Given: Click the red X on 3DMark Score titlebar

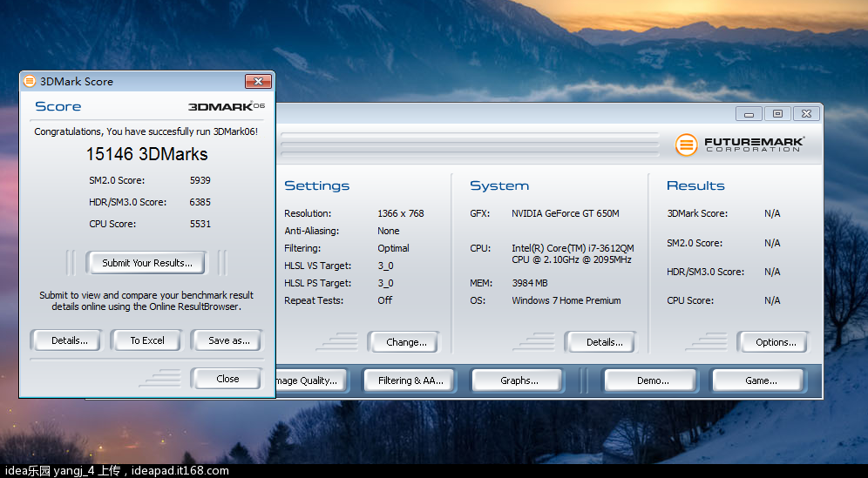Looking at the screenshot, I should tap(258, 81).
